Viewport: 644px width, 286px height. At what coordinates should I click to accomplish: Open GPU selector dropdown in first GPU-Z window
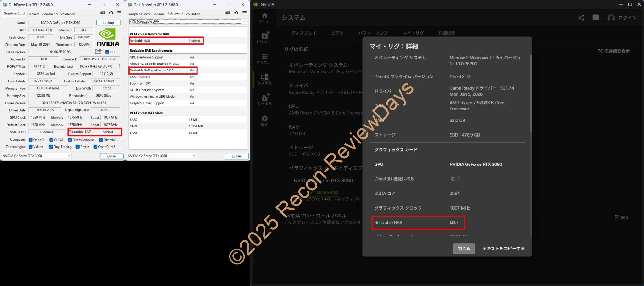tap(69, 156)
